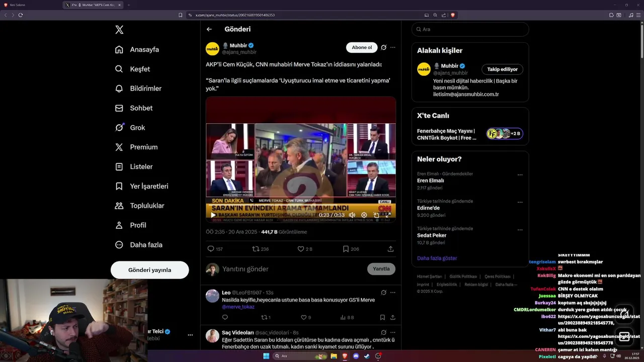Open Topluluklar communities
644x362 pixels.
coord(139,206)
